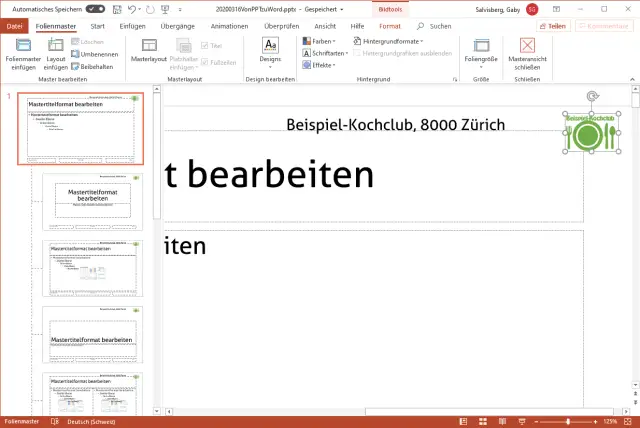640x428 pixels.
Task: Open the Masterlayout dialog
Action: 148,50
